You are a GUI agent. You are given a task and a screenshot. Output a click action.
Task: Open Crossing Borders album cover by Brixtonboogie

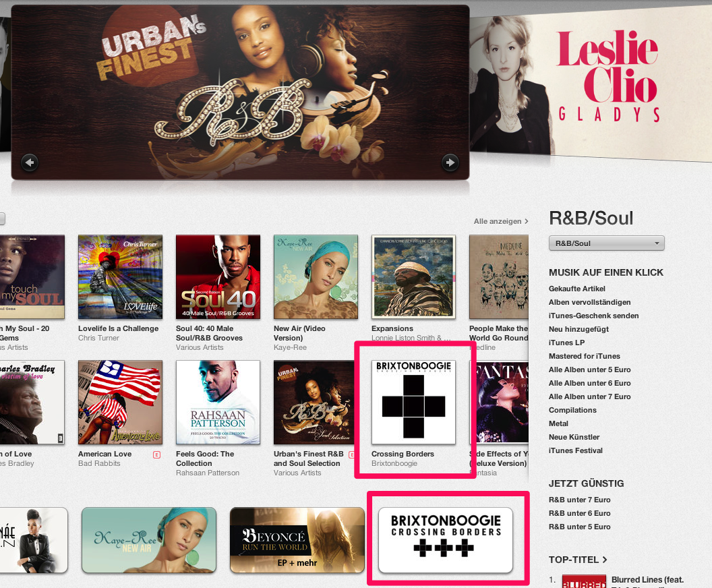coord(414,403)
